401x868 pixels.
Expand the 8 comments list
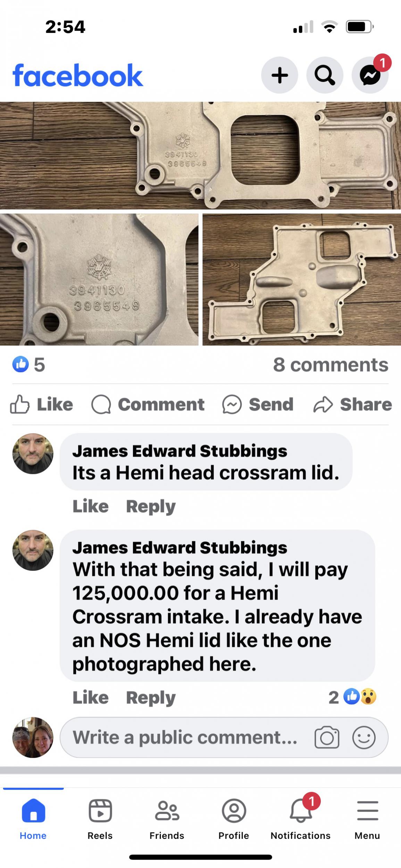coord(331,365)
